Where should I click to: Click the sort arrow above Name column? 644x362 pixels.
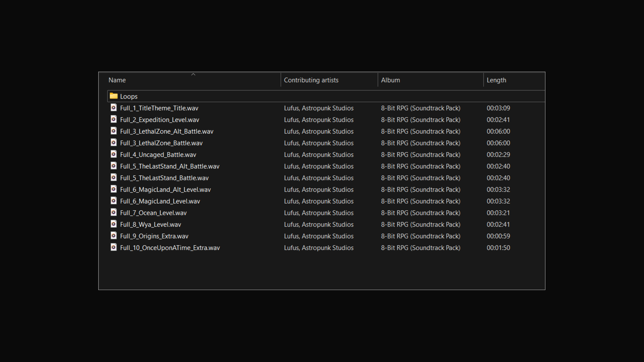coord(193,74)
